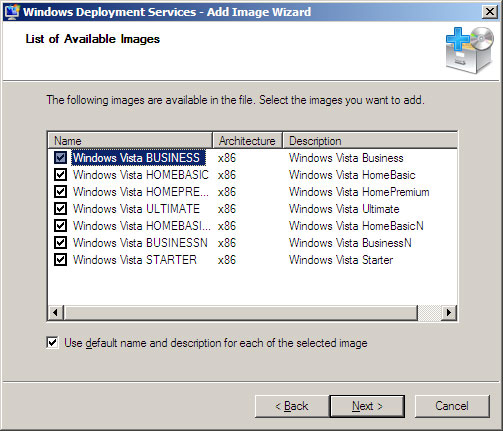Uncheck the Windows Vista STARTER checkbox
This screenshot has width=503, height=431.
60,260
